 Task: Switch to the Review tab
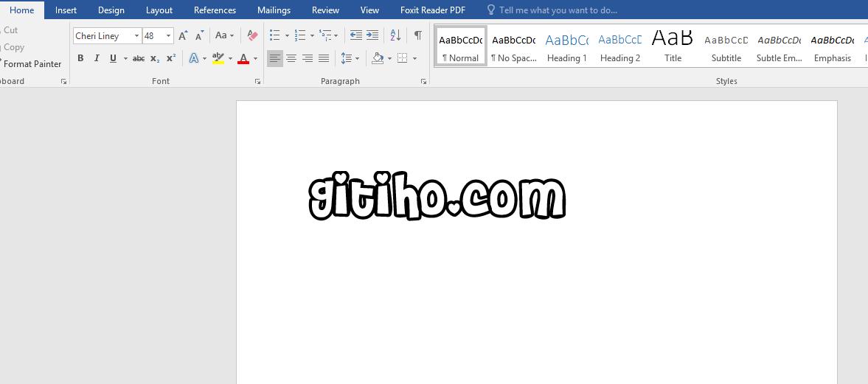(325, 10)
